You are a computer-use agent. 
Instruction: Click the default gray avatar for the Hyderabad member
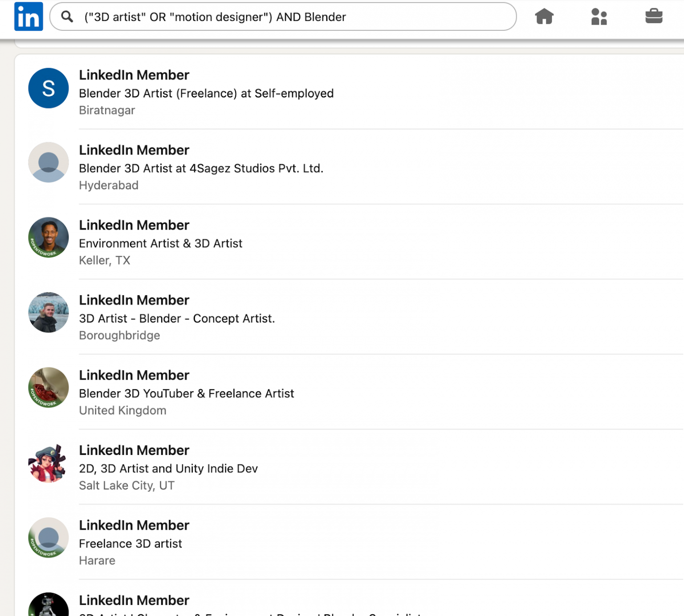pos(48,163)
